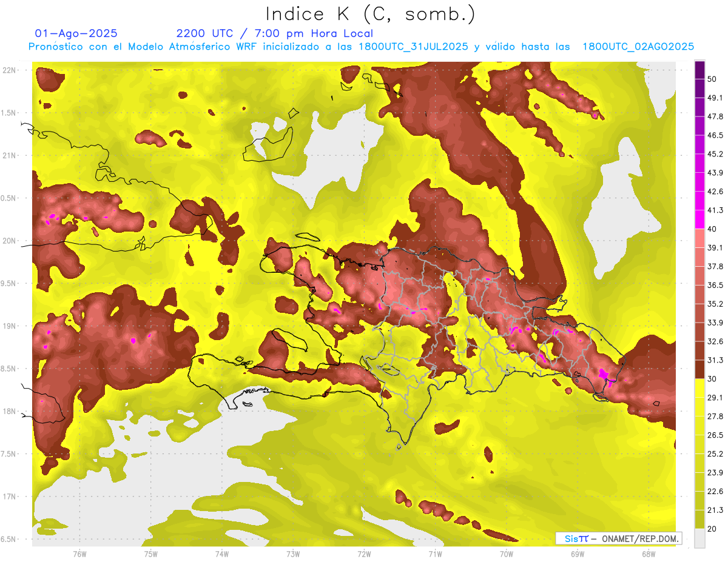Pick the dark purple swatch beside 50
The image size is (728, 562).
coord(699,71)
